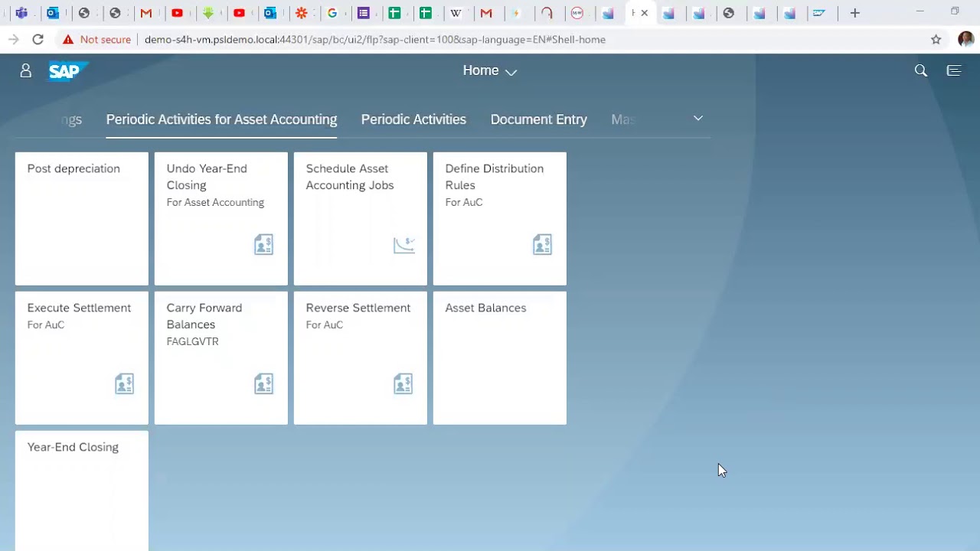Image resolution: width=980 pixels, height=551 pixels.
Task: Open the Post depreciation tile
Action: pos(82,219)
